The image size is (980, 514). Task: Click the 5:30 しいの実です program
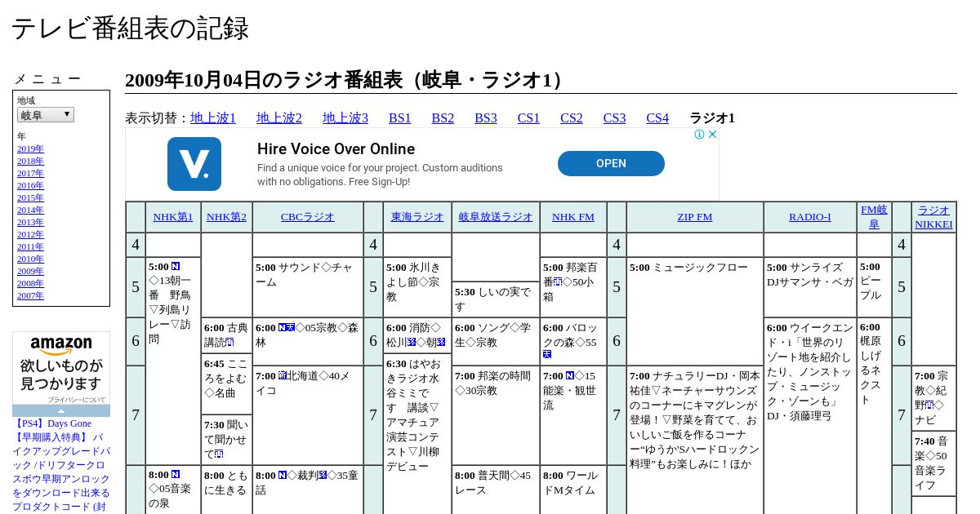coord(496,299)
